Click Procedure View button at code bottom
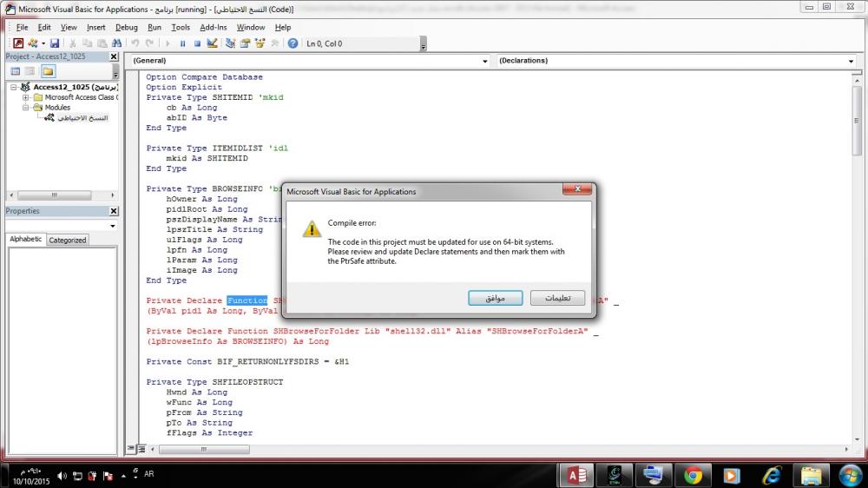This screenshot has height=488, width=868. click(131, 449)
